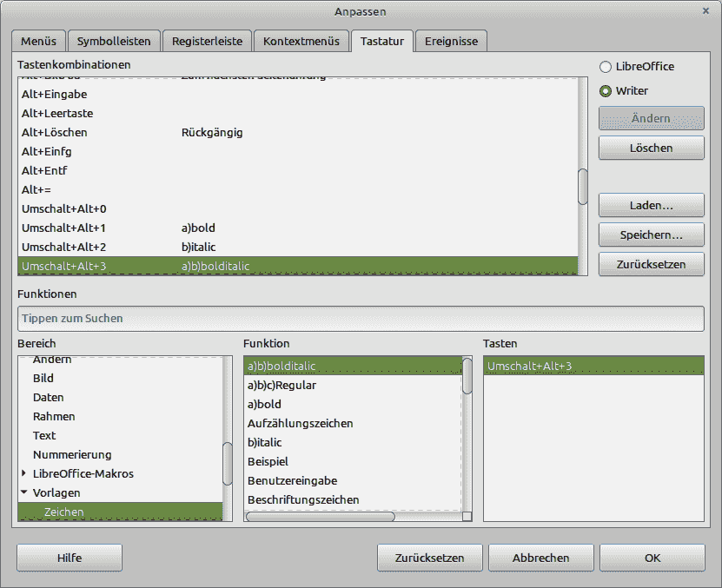Screen dimensions: 722x588
Task: Select the LibreOffice radio button
Action: [x=606, y=67]
